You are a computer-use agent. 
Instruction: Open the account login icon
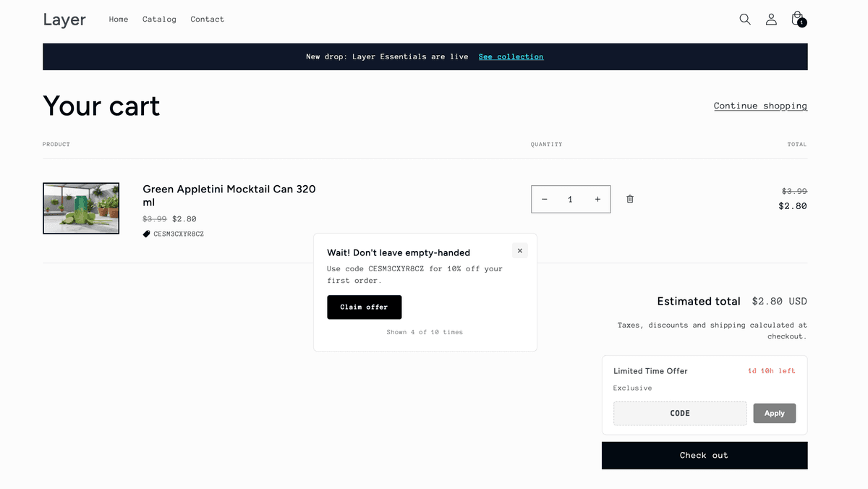(771, 20)
